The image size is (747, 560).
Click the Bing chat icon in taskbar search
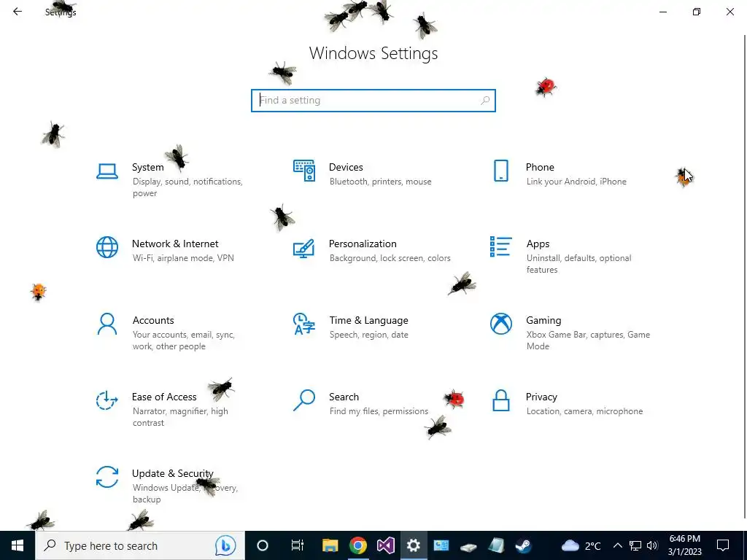[x=225, y=545]
